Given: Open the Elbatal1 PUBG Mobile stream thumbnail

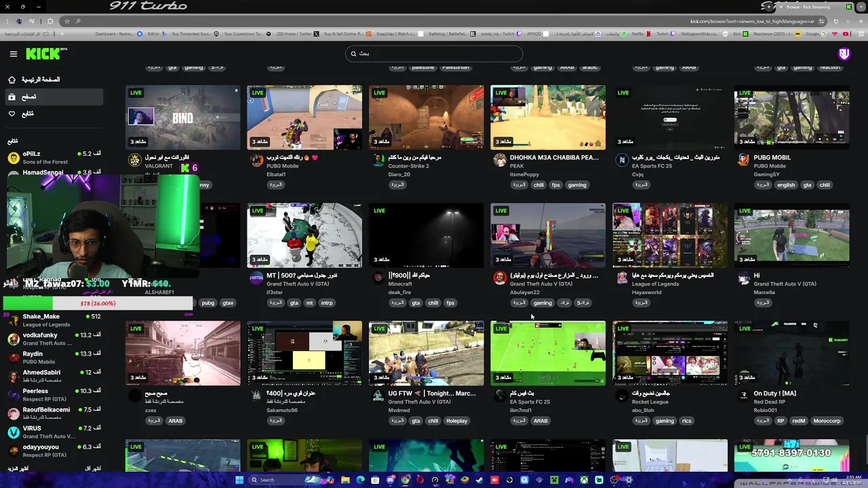Looking at the screenshot, I should pos(304,117).
